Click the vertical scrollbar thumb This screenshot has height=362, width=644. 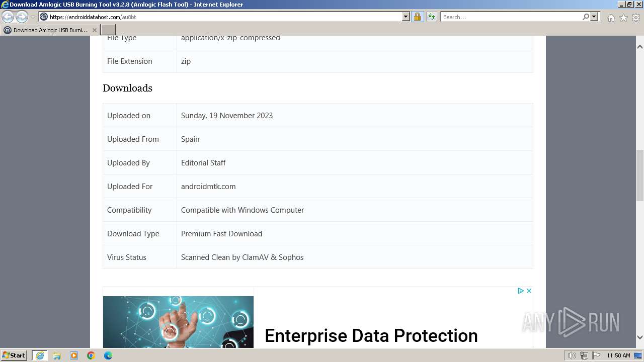640,175
